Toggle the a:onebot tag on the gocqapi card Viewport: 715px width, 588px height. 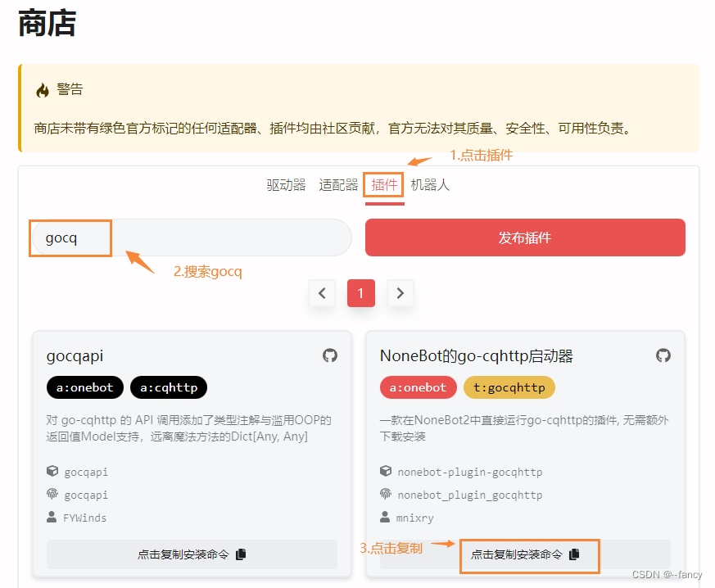click(x=84, y=387)
